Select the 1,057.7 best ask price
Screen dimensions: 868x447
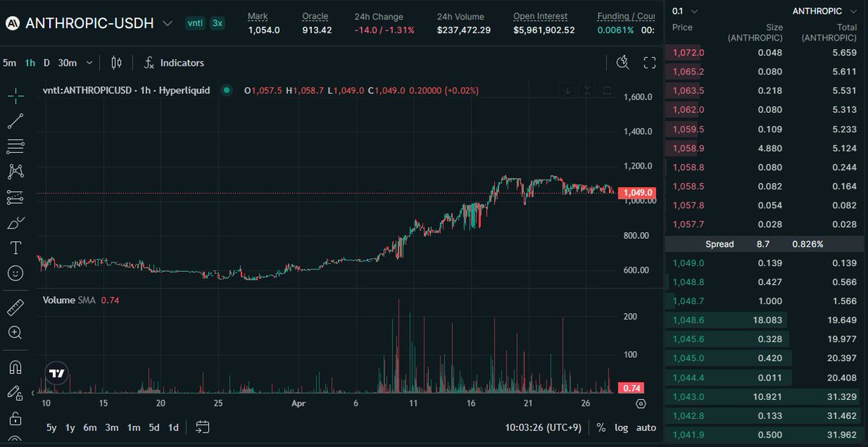click(x=689, y=225)
